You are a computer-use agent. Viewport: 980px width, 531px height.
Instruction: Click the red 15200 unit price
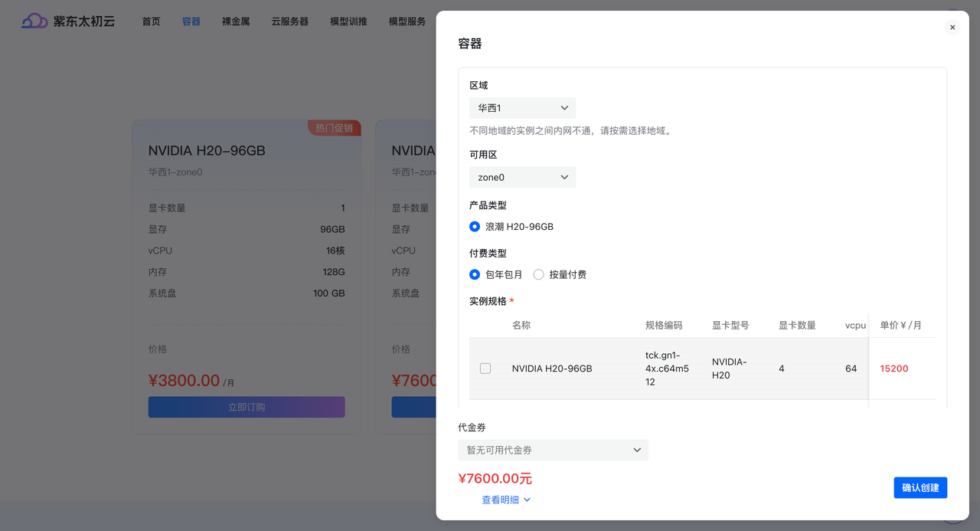[x=893, y=368]
